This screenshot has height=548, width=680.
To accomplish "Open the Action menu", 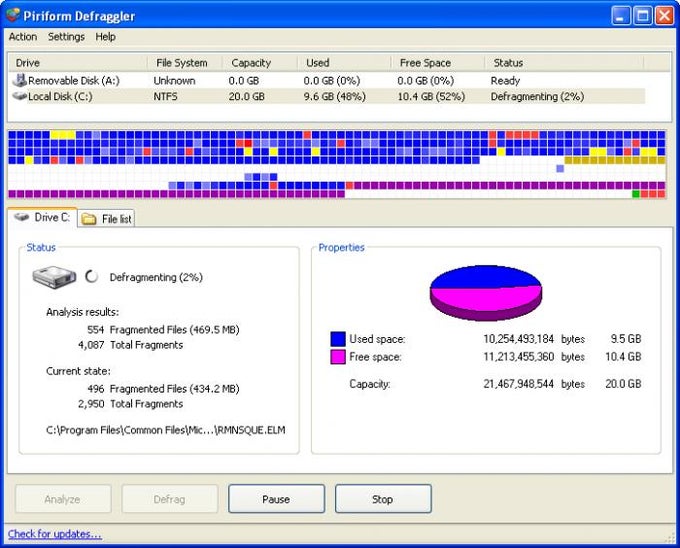I will [23, 37].
